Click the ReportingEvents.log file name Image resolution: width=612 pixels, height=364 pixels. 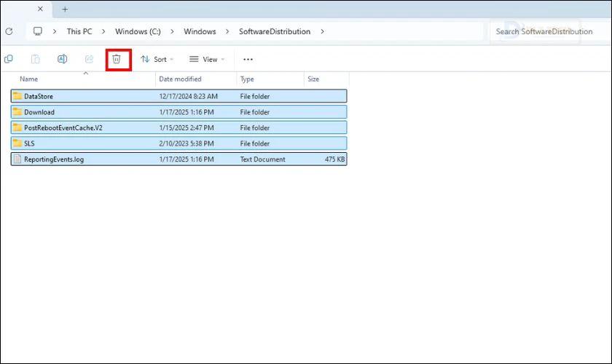(54, 159)
